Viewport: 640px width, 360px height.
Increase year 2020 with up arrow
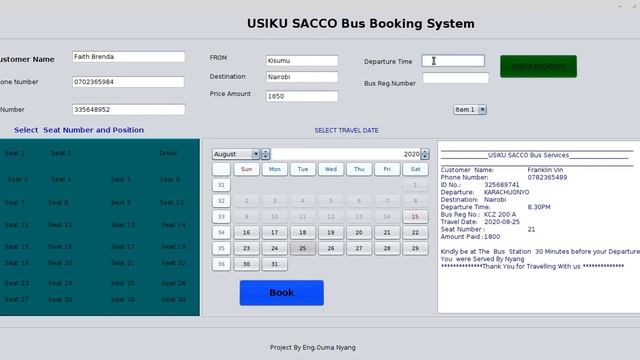pyautogui.click(x=425, y=151)
